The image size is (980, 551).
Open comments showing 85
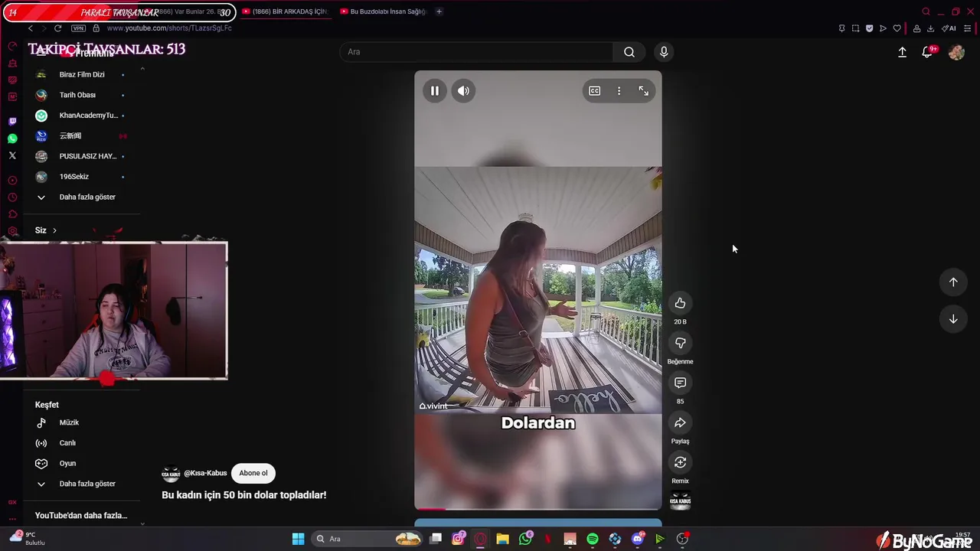click(680, 383)
